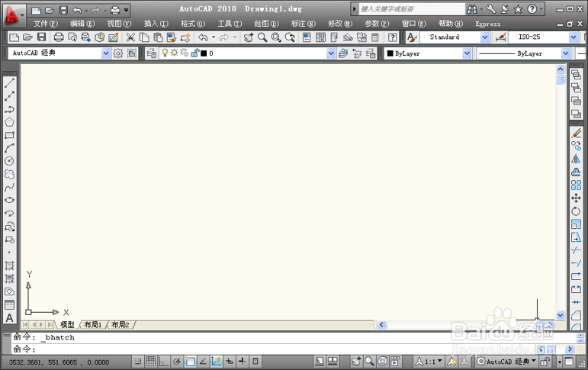
Task: Select the Circle tool
Action: coord(9,161)
